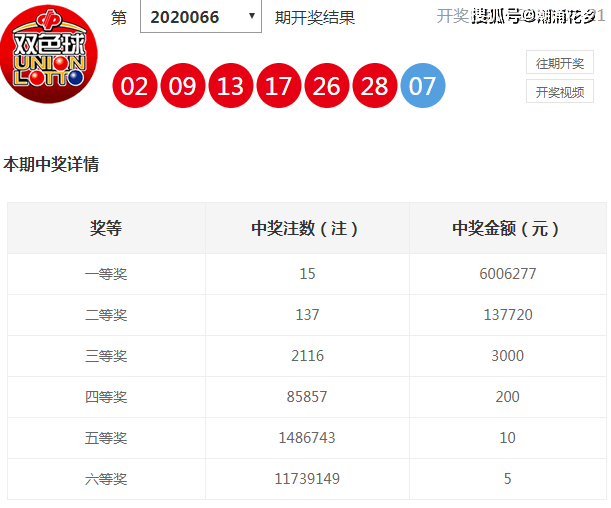Click second prize amount 137720
This screenshot has height=508, width=611.
(x=508, y=315)
